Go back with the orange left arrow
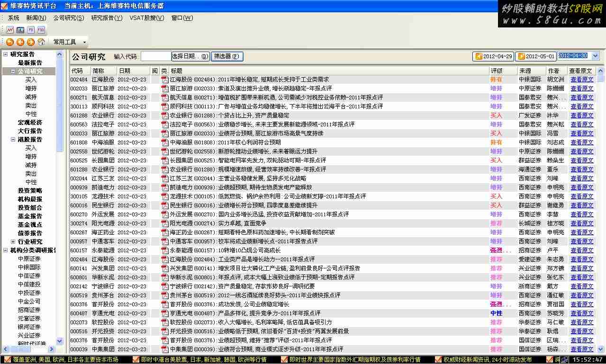This screenshot has height=364, width=606. (20, 42)
